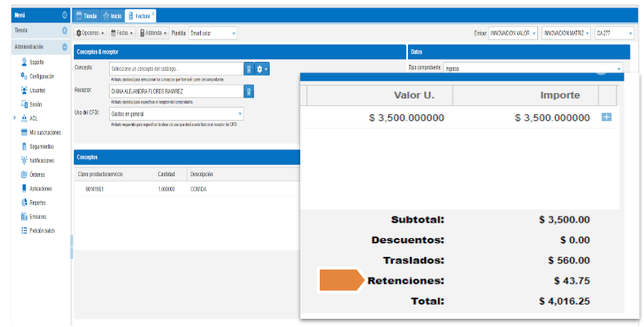Viewport: 644px width, 327px height.
Task: Open Notificaciones in the sidebar
Action: click(x=41, y=161)
